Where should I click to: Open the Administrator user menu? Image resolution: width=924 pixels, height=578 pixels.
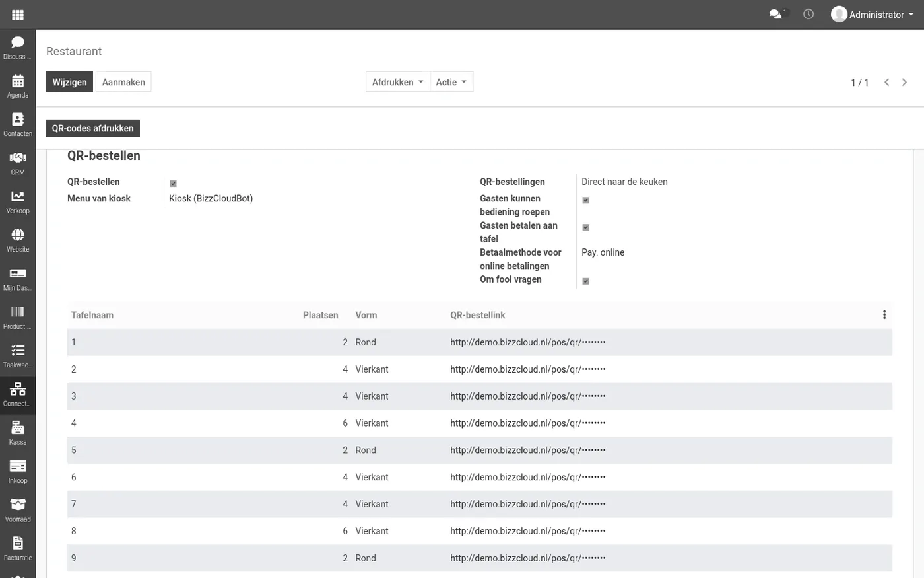[x=873, y=15]
